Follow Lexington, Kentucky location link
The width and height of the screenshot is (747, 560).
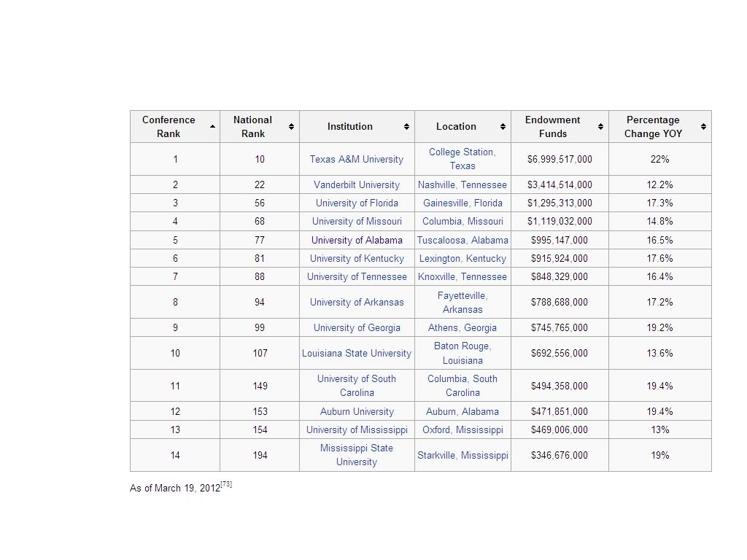462,259
